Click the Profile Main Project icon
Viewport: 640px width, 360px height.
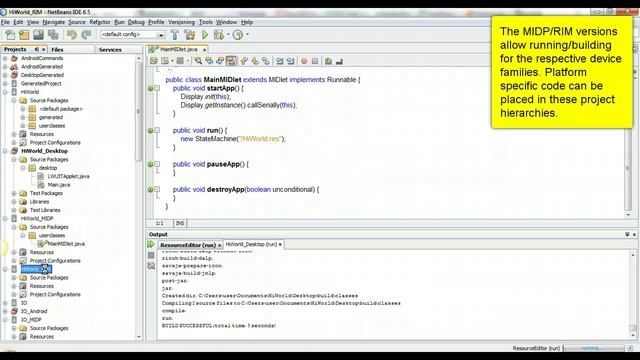238,35
